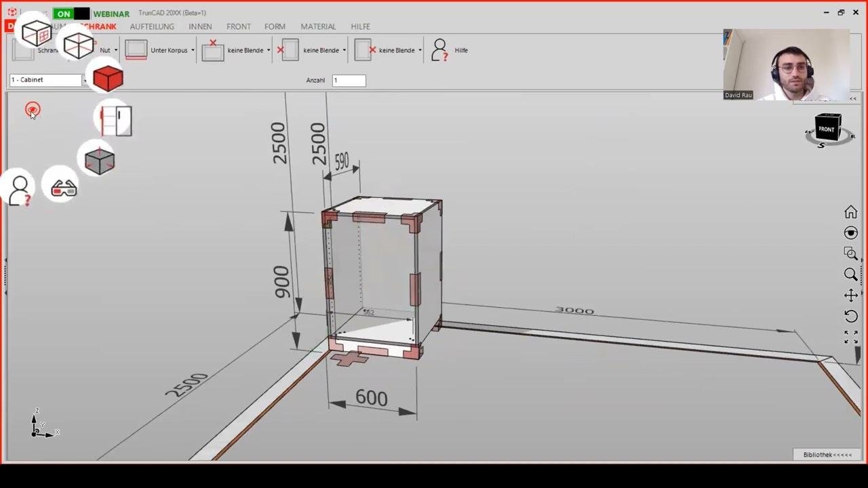
Task: Click the cabinet with door icon
Action: (116, 121)
